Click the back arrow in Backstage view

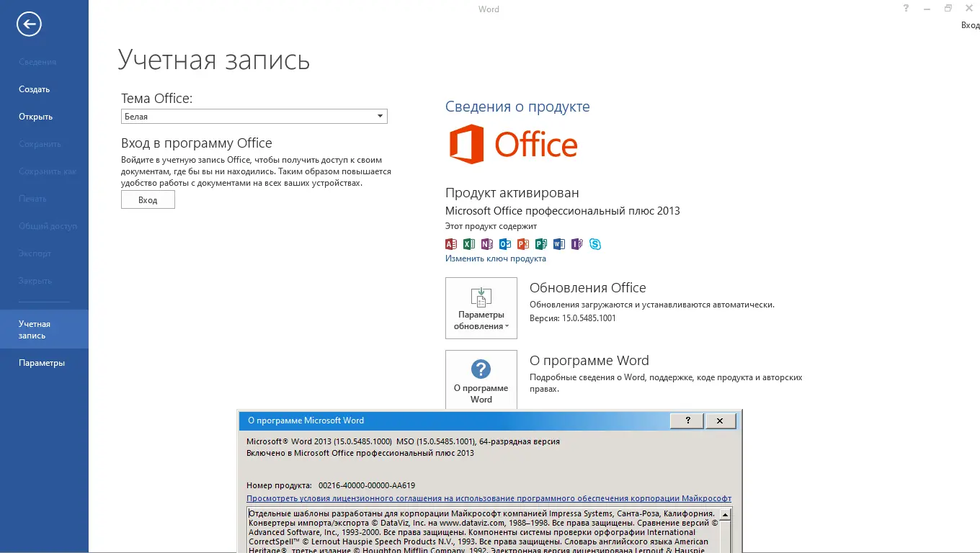28,24
